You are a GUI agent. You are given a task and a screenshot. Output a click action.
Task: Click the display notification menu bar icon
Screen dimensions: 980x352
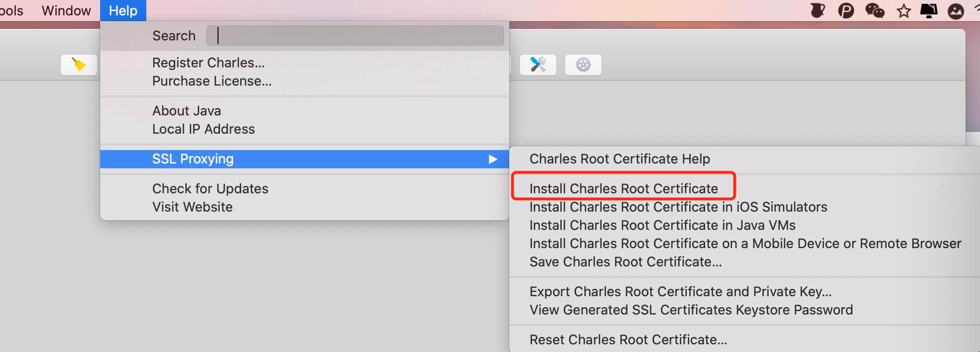(x=929, y=11)
